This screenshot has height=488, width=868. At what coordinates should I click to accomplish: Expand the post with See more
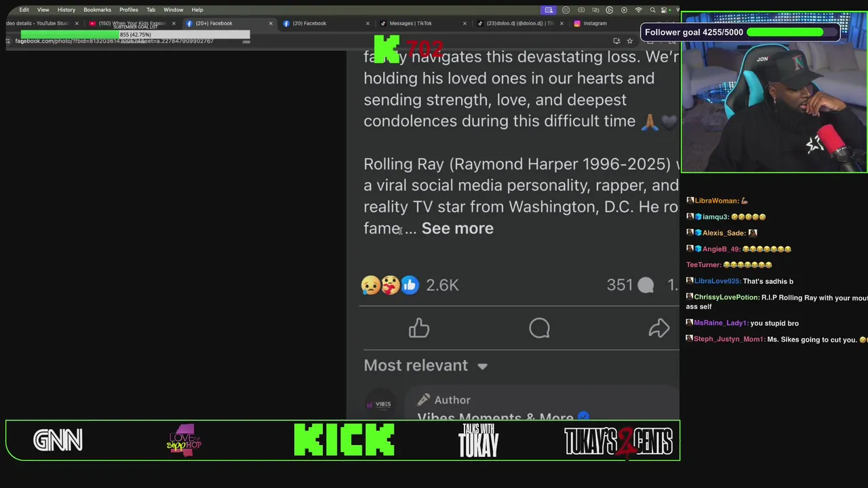458,228
